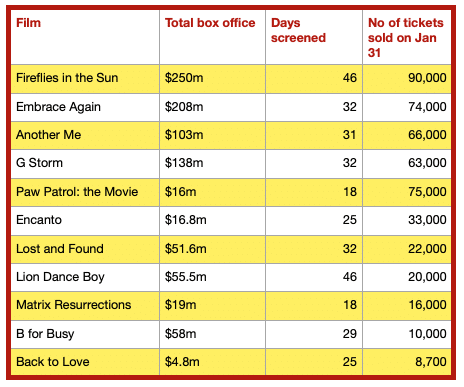Screen dimensions: 464x387
Task: Click the Back to Love cell
Action: [x=53, y=362]
